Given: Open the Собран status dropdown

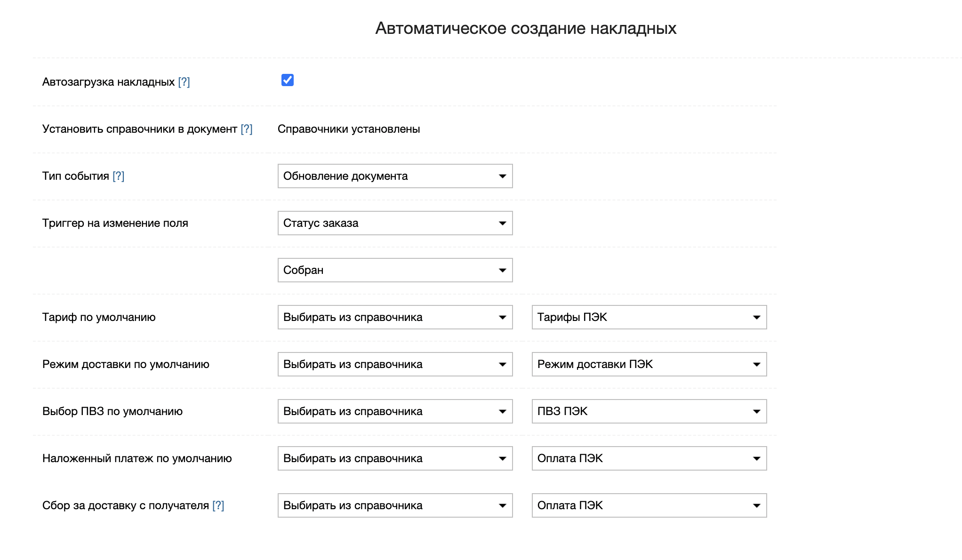Looking at the screenshot, I should 395,270.
